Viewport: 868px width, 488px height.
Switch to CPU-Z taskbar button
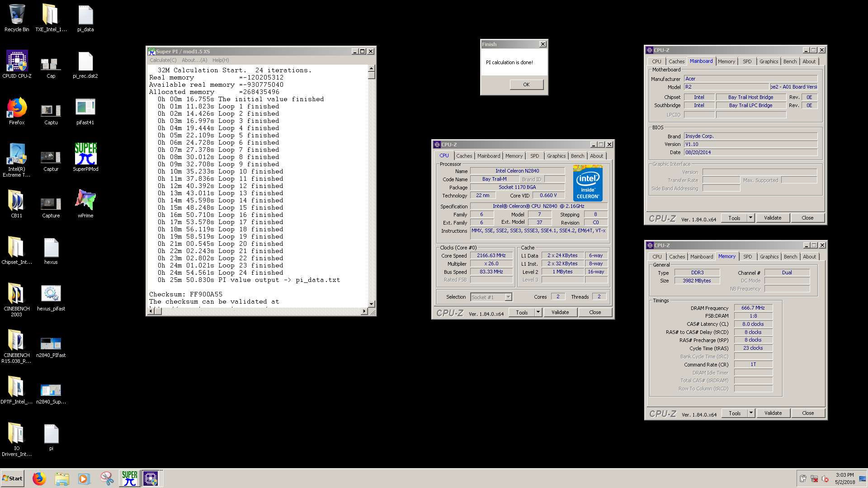point(151,478)
